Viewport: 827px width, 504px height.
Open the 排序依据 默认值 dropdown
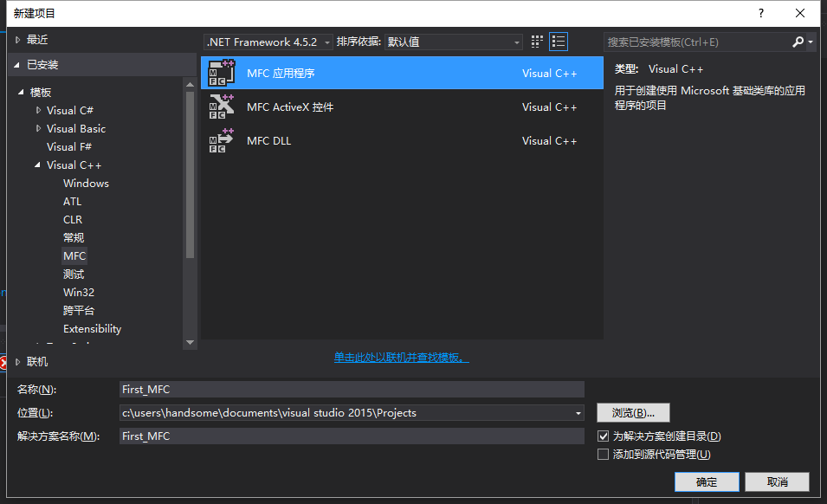pos(454,42)
